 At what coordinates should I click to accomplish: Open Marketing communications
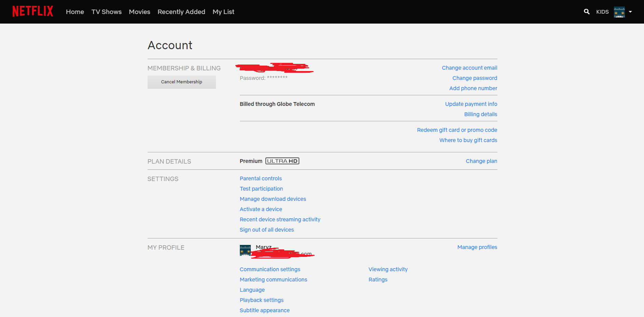273,279
